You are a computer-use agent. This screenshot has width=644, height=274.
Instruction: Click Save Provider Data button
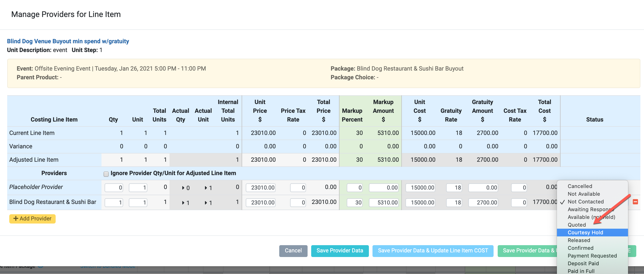pyautogui.click(x=340, y=251)
